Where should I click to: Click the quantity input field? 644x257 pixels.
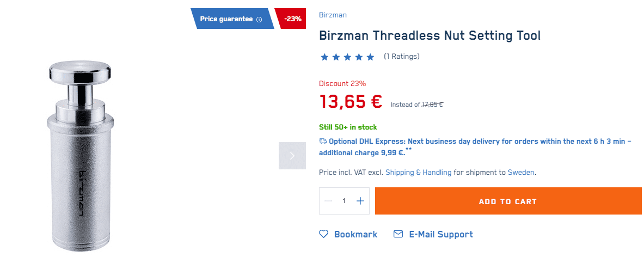click(x=344, y=201)
